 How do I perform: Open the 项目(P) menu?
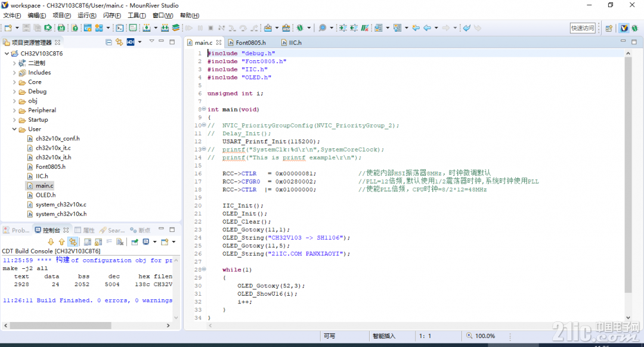click(x=61, y=16)
